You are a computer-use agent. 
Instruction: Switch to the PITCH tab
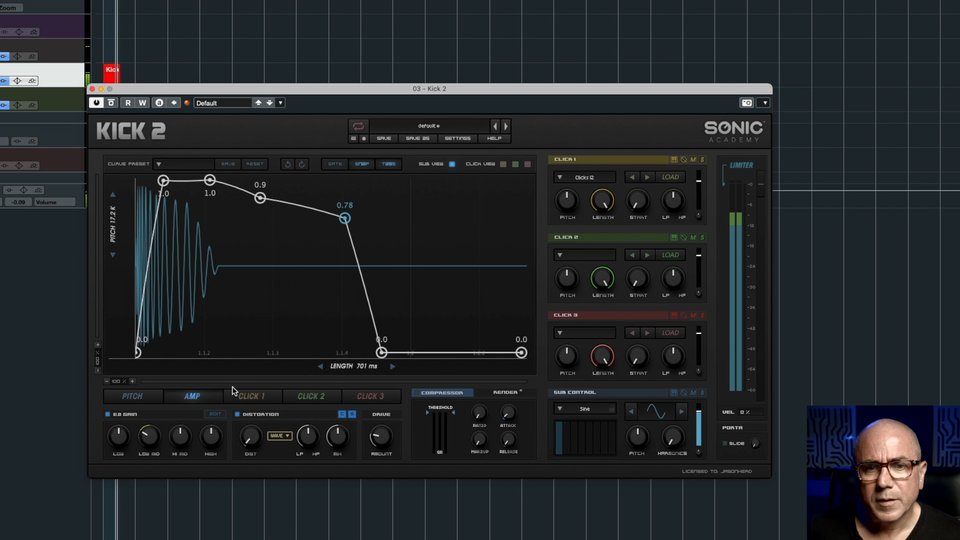tap(132, 396)
